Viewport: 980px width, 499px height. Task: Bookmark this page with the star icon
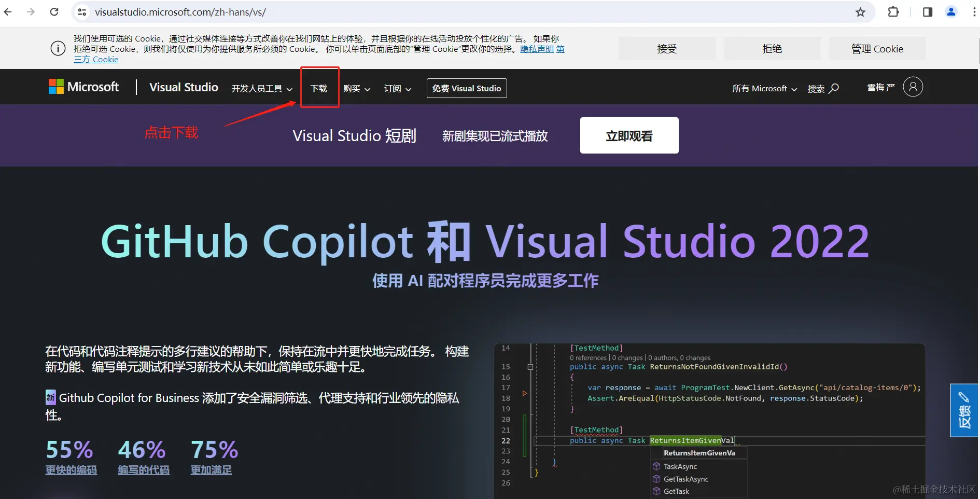[x=861, y=12]
